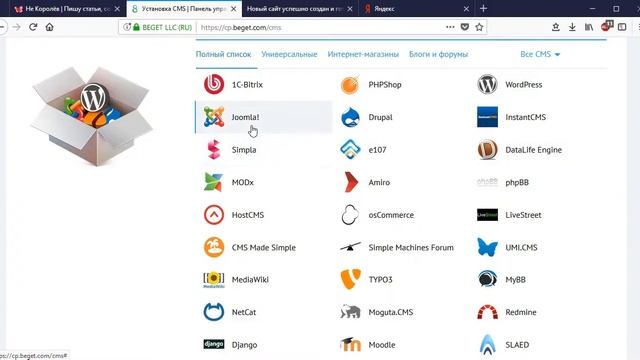Screen dimensions: 640x360
Task: Switch to the Блоги и форумы tab
Action: tap(438, 54)
